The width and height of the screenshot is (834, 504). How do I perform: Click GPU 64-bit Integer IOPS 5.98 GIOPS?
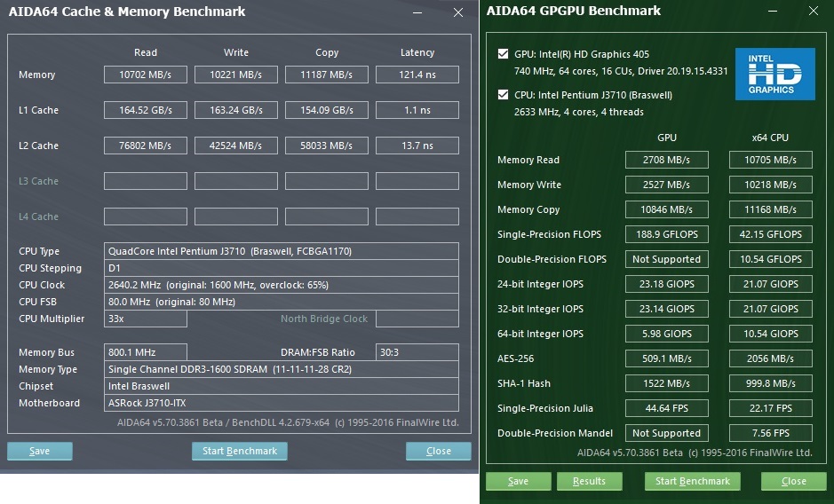(x=666, y=334)
